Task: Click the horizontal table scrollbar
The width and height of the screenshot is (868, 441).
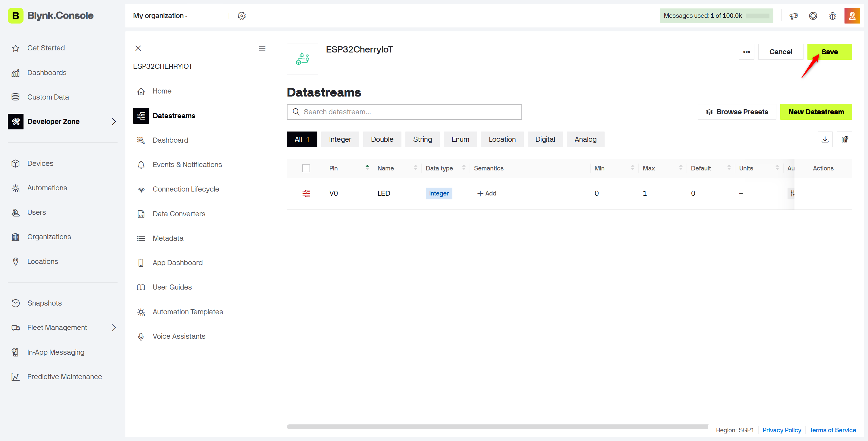Action: point(497,427)
